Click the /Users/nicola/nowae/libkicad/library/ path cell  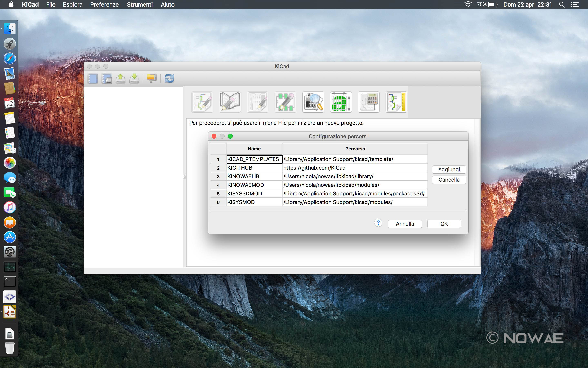355,176
